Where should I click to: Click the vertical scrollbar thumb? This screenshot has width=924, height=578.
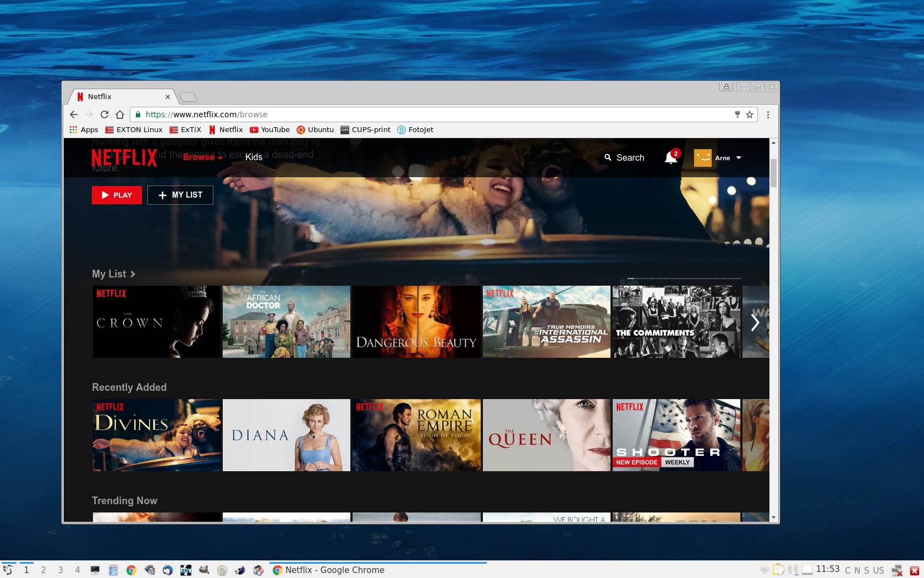pos(773,173)
